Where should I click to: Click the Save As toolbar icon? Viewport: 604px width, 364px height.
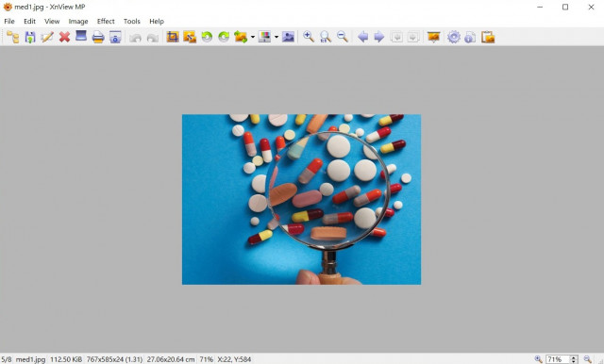(x=30, y=38)
